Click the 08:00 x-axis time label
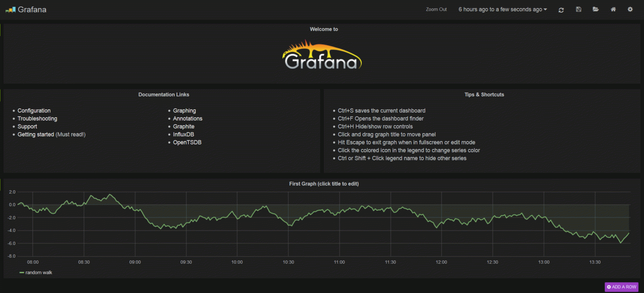The image size is (644, 293). point(33,262)
